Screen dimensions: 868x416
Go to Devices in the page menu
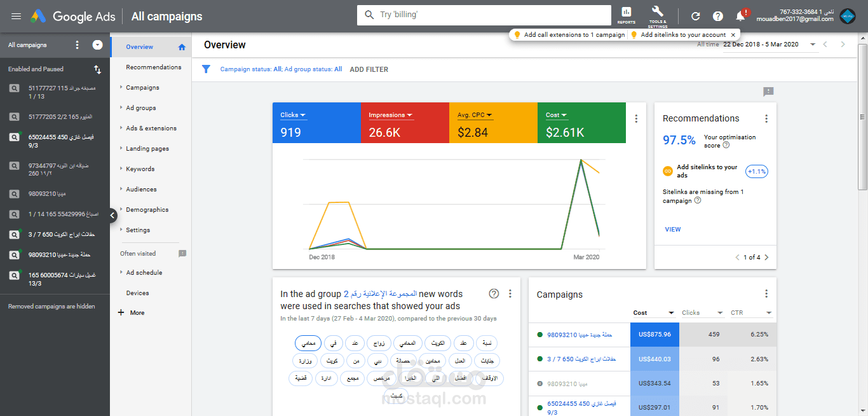137,293
